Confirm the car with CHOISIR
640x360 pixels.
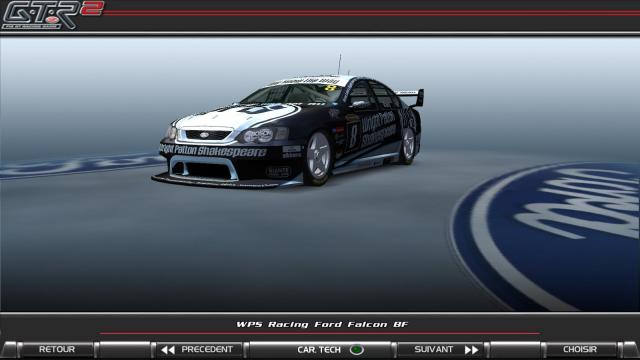pos(580,349)
